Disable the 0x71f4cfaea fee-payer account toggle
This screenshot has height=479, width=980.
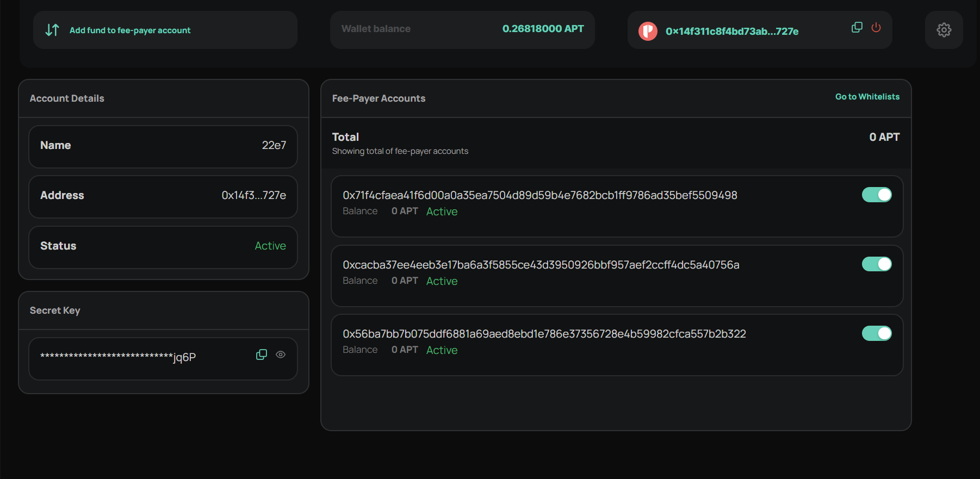click(876, 195)
